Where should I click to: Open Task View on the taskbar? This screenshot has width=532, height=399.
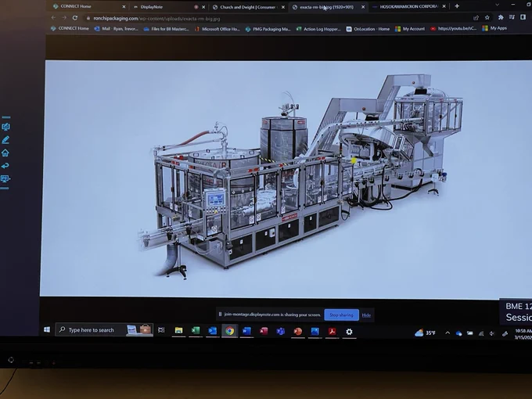[161, 330]
